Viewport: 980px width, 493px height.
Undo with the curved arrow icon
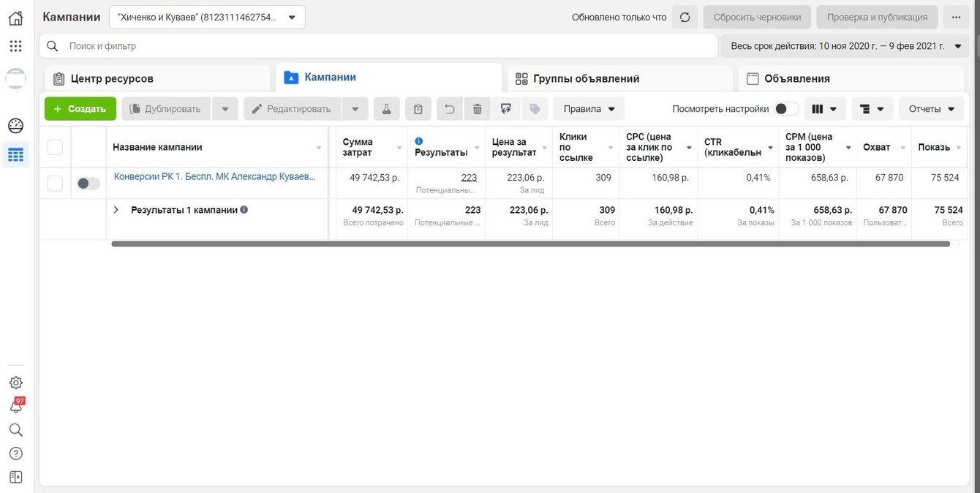point(450,109)
